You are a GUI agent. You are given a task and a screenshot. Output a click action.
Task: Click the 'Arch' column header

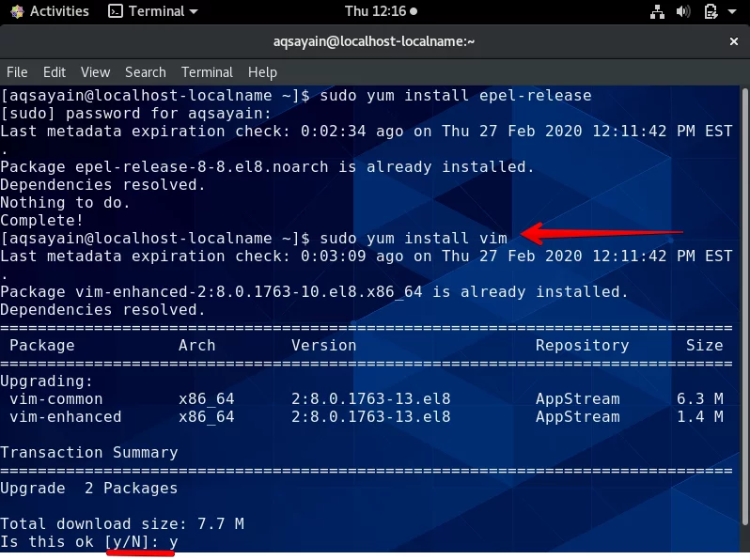pos(197,345)
